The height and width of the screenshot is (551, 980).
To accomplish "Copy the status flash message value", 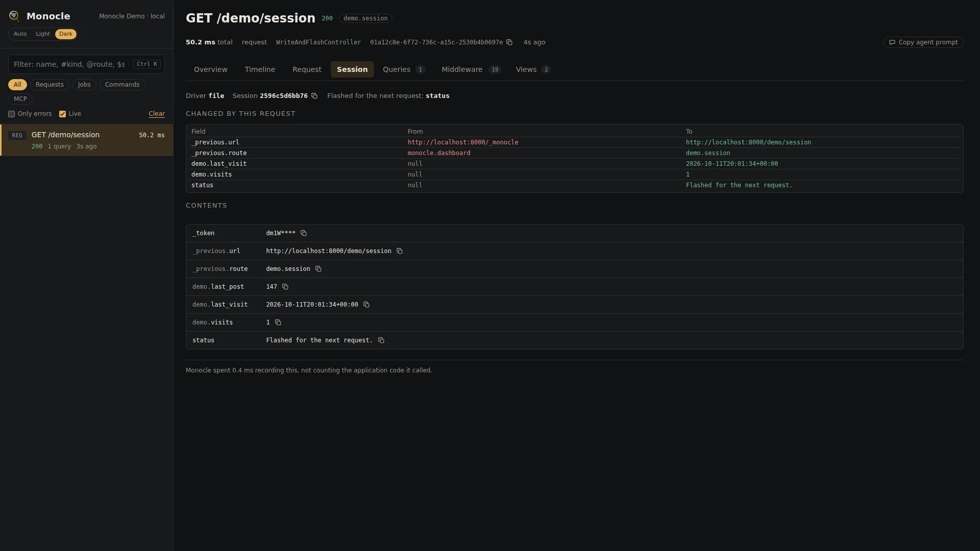I will (x=381, y=340).
